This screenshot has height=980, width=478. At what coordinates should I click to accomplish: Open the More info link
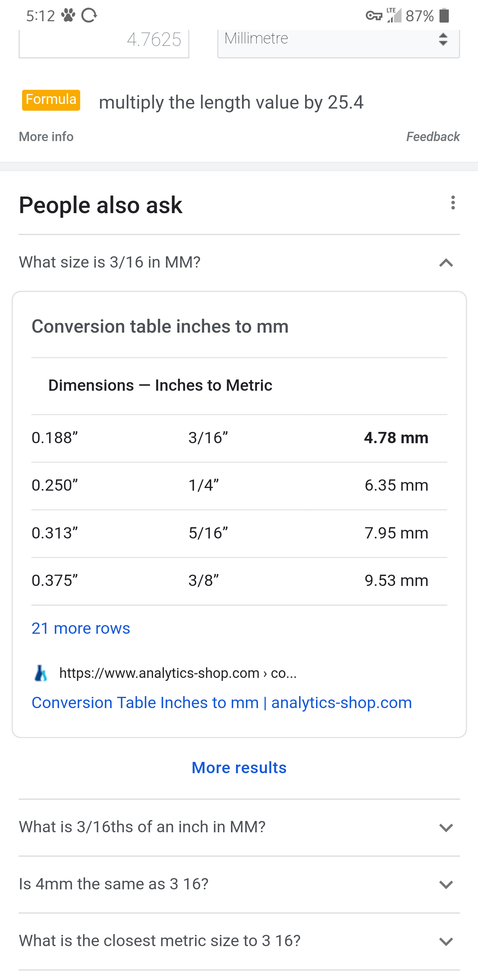point(46,136)
